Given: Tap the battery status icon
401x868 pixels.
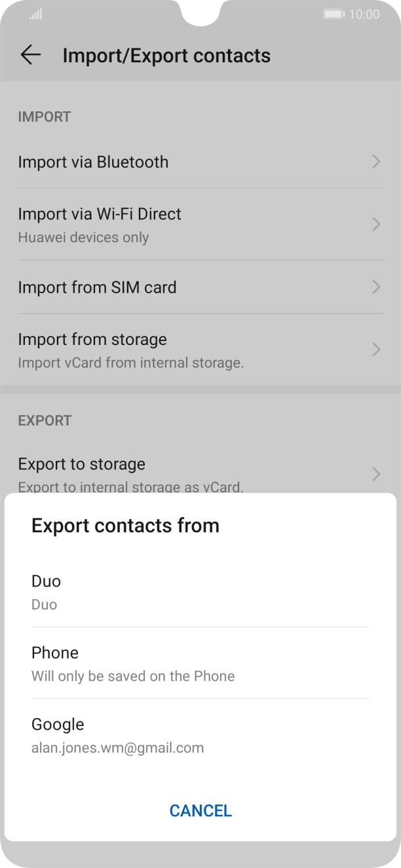Looking at the screenshot, I should click(x=334, y=14).
